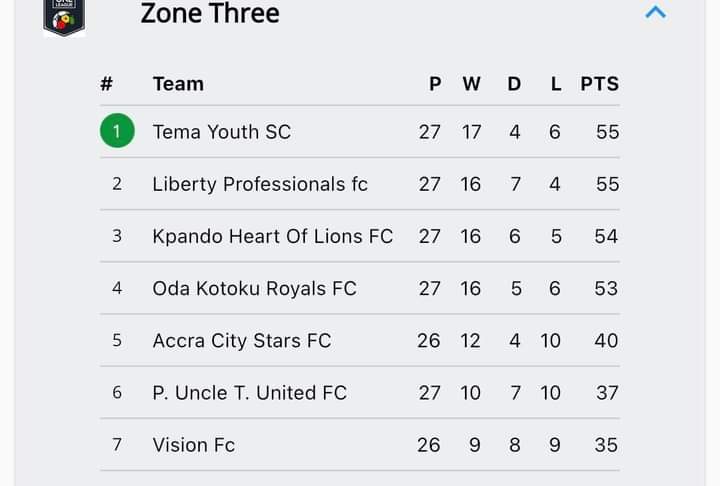Click Tema Youth SC's 55 points
The height and width of the screenshot is (486, 720).
point(608,132)
